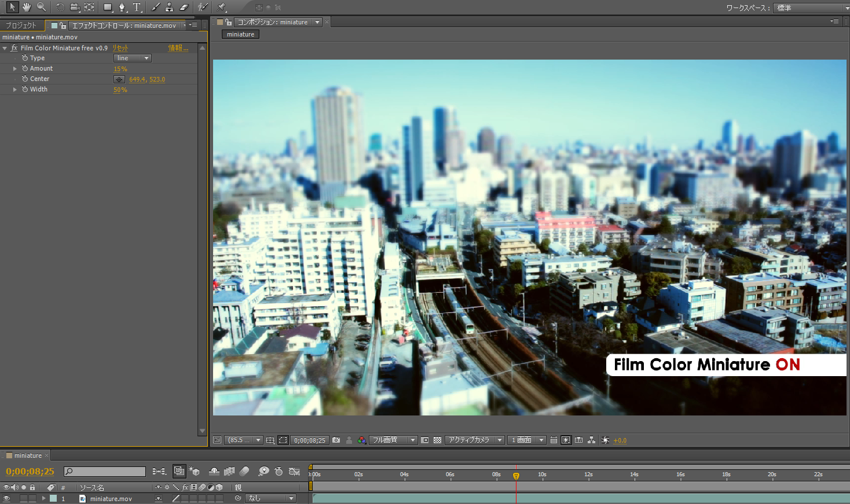The image size is (850, 504).
Task: Click the Draft 3D icon in timeline
Action: [195, 472]
